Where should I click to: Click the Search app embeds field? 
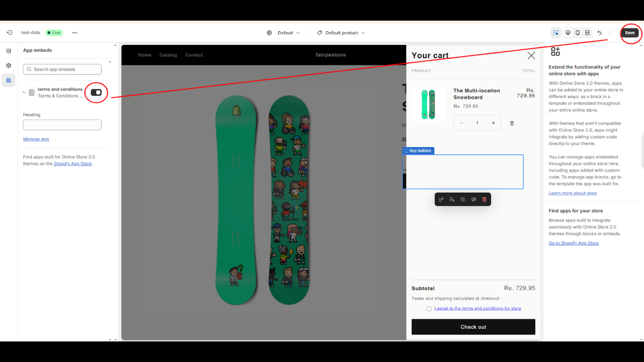62,69
